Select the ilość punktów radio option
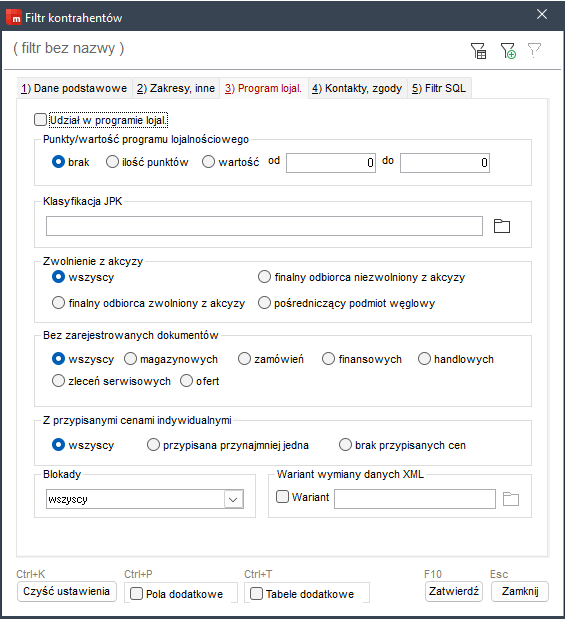Viewport: 565px width, 620px height. click(x=112, y=162)
